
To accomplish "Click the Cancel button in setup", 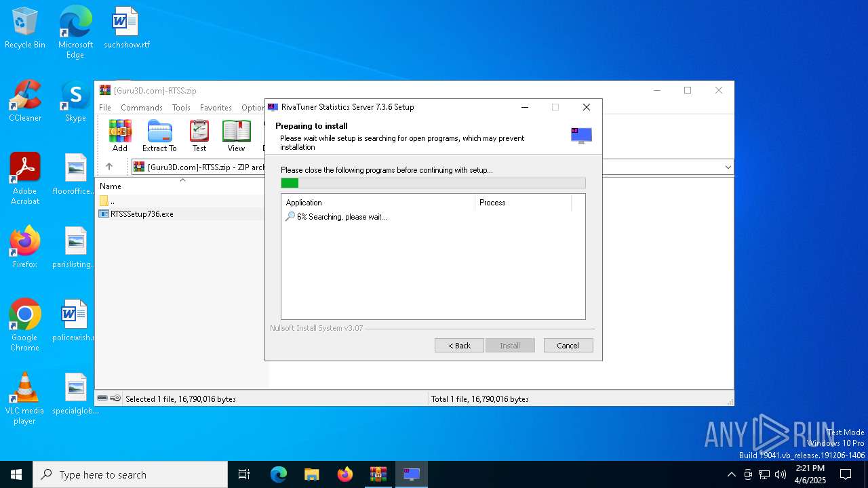I will 568,346.
